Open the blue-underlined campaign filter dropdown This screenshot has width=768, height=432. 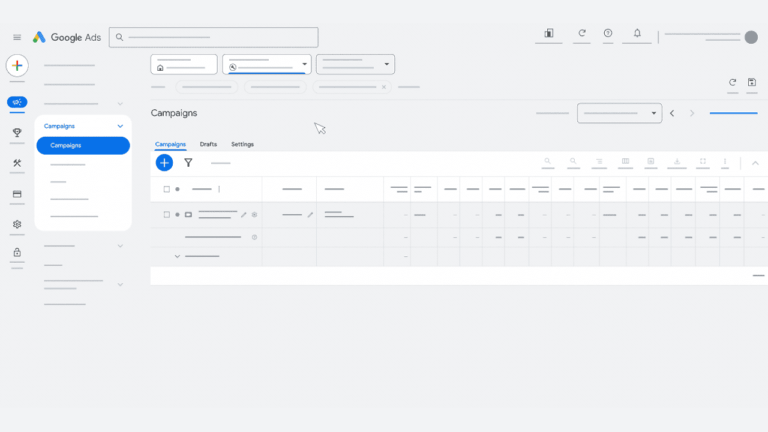[267, 64]
